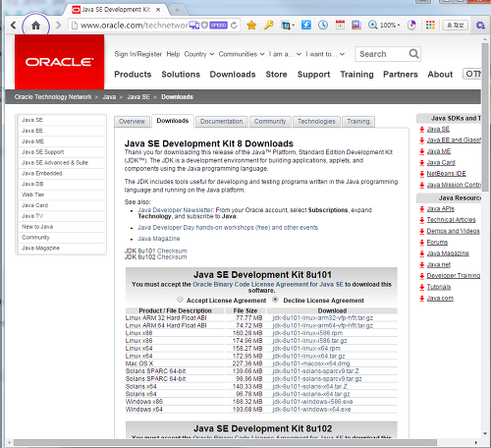Click the mouse gesture icon
The width and height of the screenshot is (491, 448).
click(x=411, y=26)
